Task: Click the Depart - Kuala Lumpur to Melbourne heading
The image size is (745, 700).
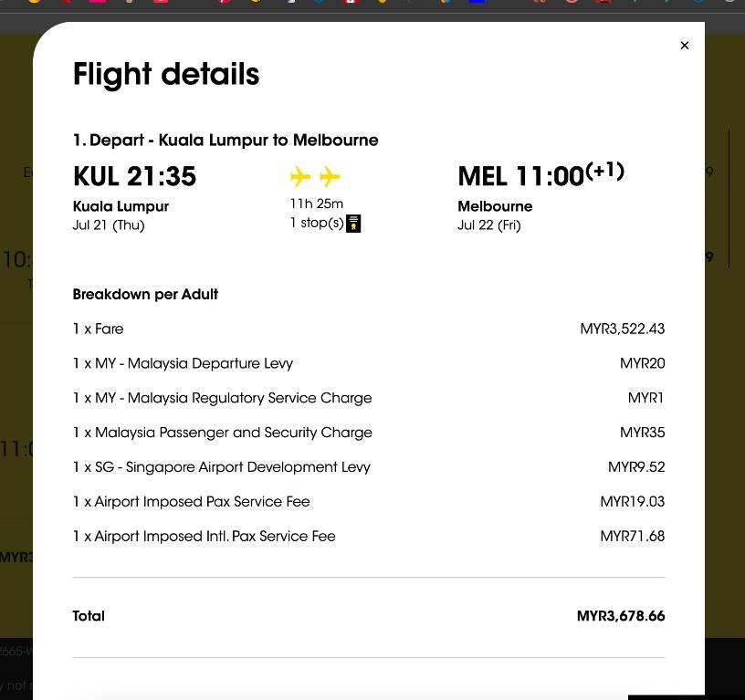Action: (226, 141)
